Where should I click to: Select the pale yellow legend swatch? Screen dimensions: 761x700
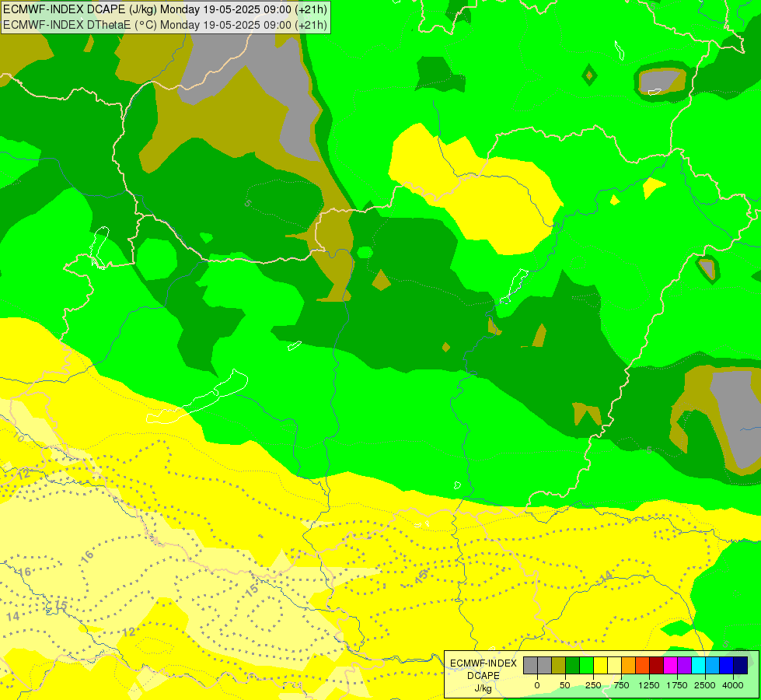click(614, 665)
